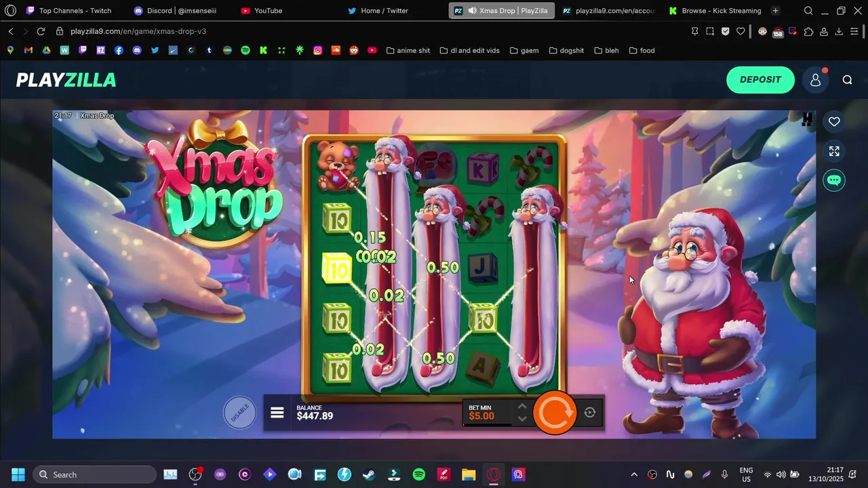This screenshot has height=488, width=868.
Task: Mute audio on Xmas Drop tab
Action: point(472,11)
